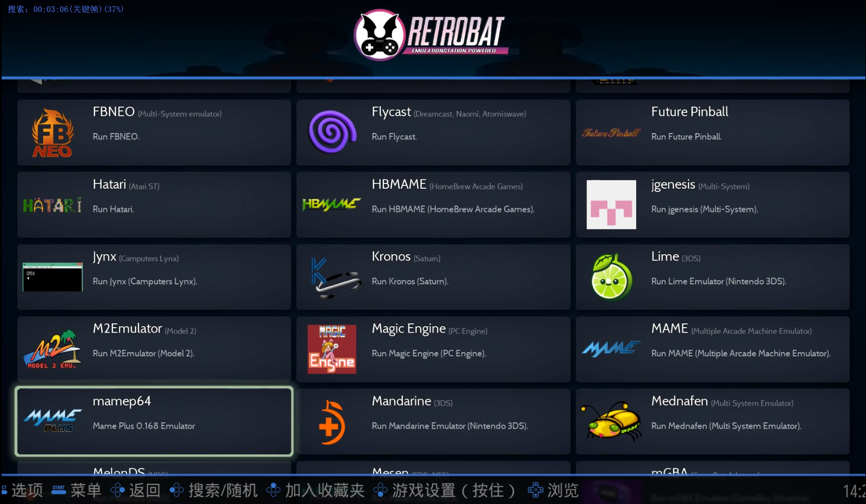
Task: Click the 加入收藏夹 add favorites option
Action: pyautogui.click(x=315, y=490)
